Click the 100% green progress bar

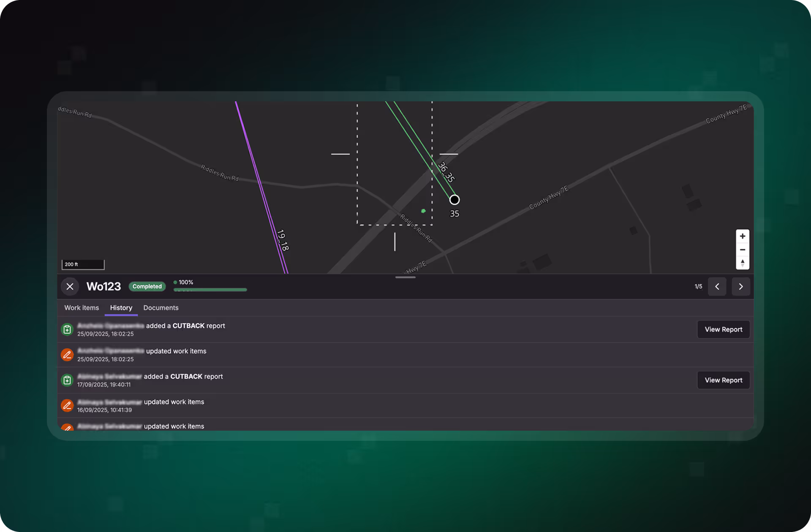click(210, 290)
